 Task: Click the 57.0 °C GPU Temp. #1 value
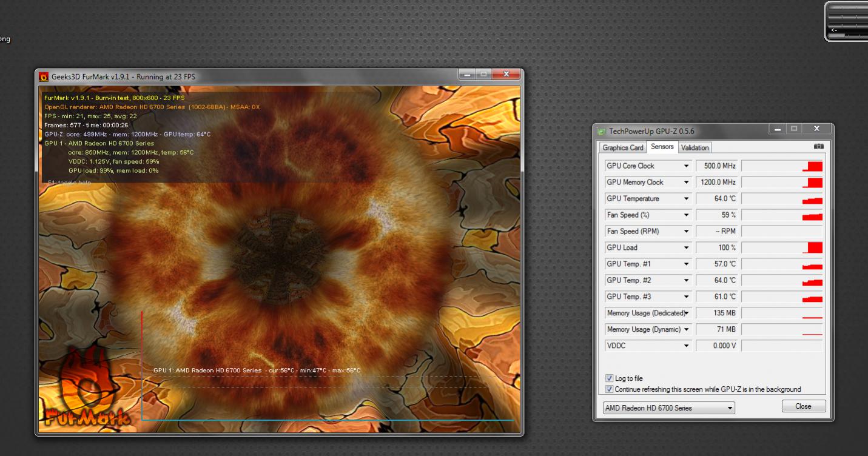point(717,264)
